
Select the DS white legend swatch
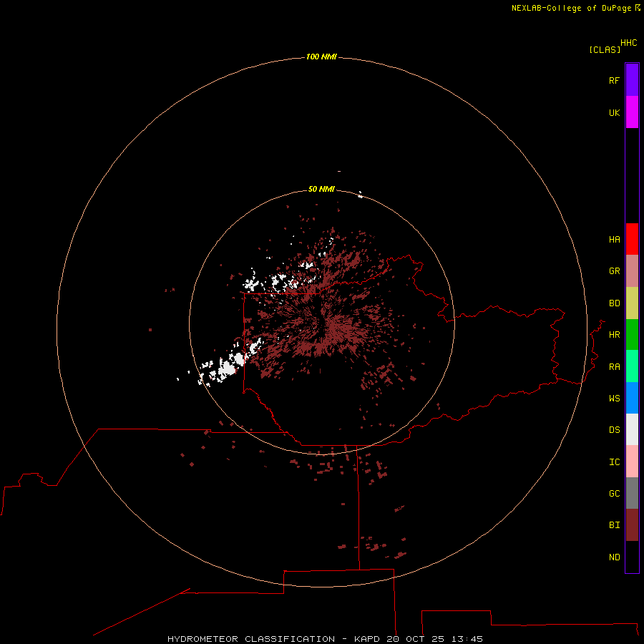pos(632,429)
